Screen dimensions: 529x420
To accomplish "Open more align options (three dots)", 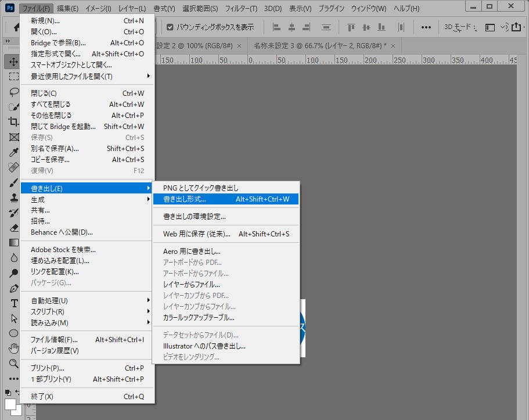I will click(x=426, y=27).
